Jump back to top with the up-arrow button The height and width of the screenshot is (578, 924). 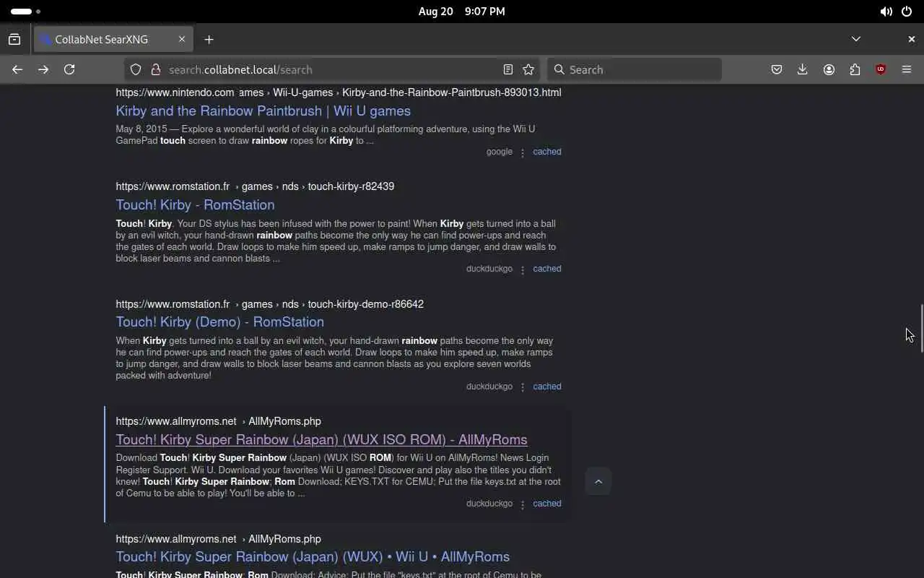pyautogui.click(x=598, y=481)
